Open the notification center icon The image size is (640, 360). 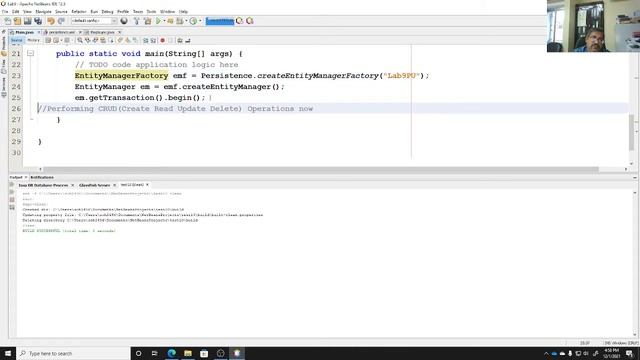coord(629,353)
